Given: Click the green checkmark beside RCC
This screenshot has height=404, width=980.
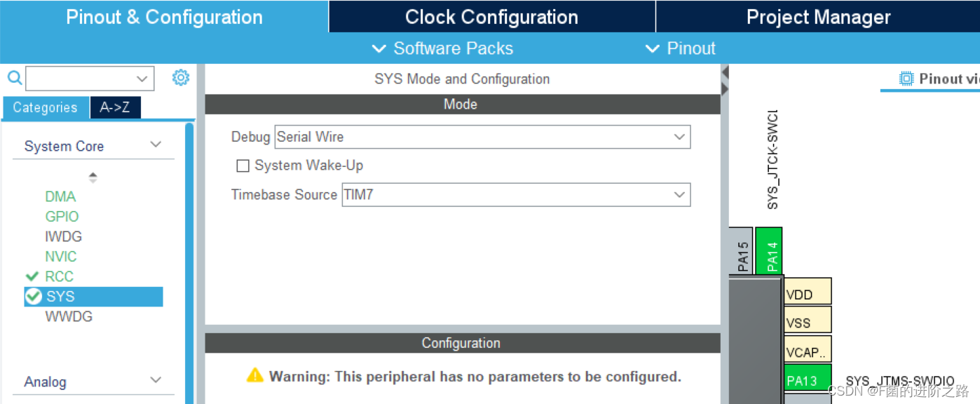Looking at the screenshot, I should coord(32,276).
